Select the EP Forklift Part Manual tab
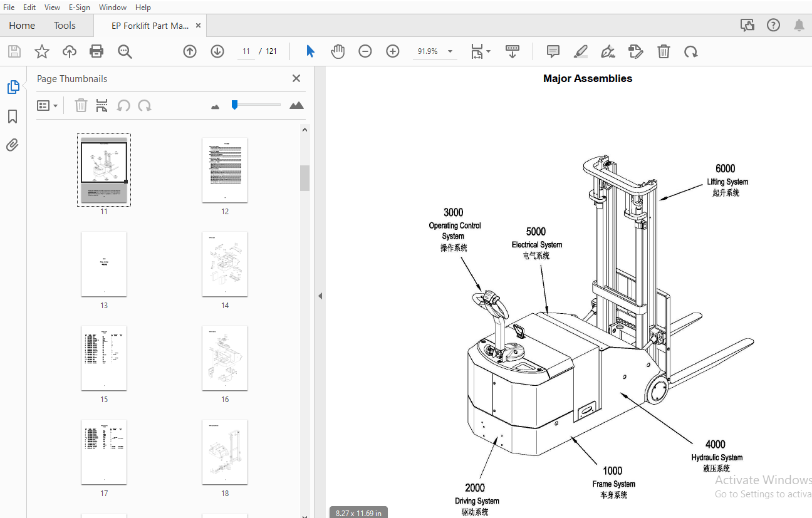812x518 pixels. click(x=150, y=26)
